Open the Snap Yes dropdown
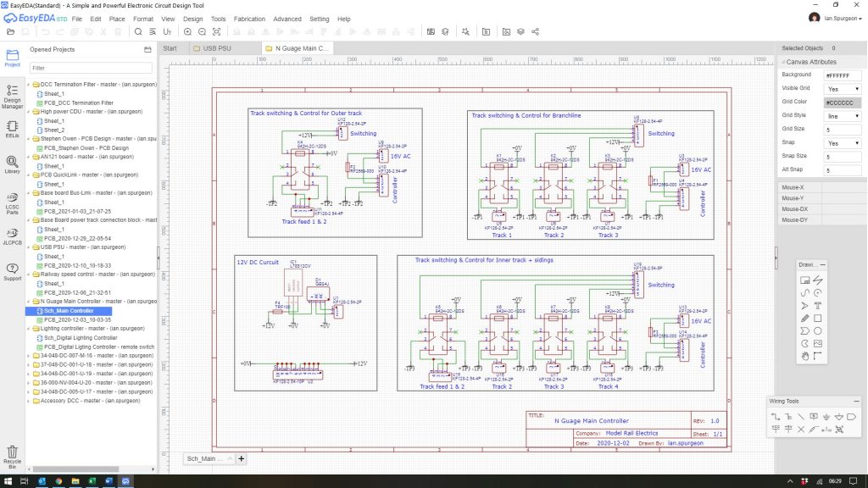 click(x=843, y=143)
